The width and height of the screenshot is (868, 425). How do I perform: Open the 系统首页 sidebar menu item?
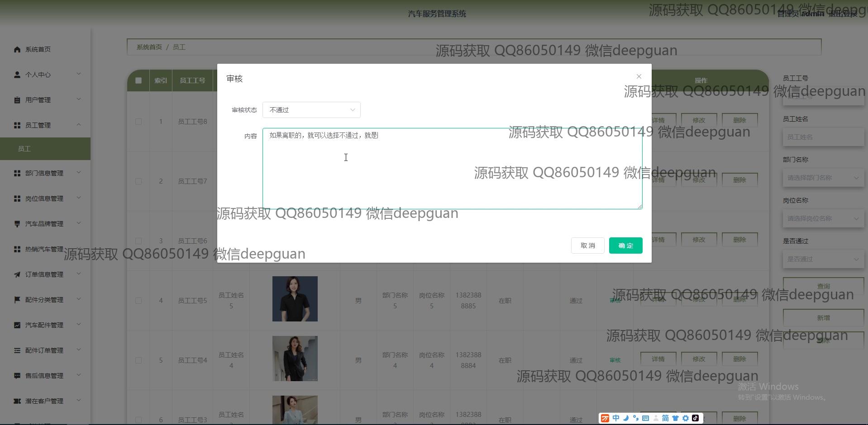45,49
